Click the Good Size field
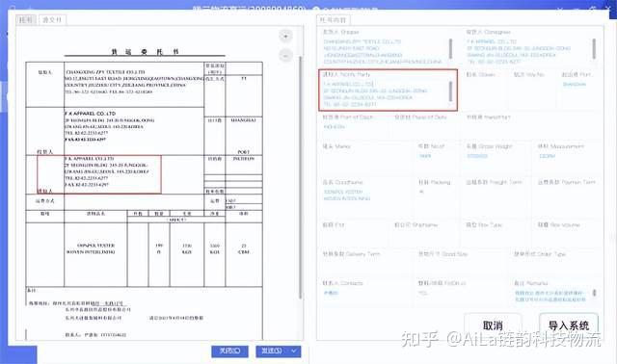Viewport: 617px width, 364px height. pos(462,264)
